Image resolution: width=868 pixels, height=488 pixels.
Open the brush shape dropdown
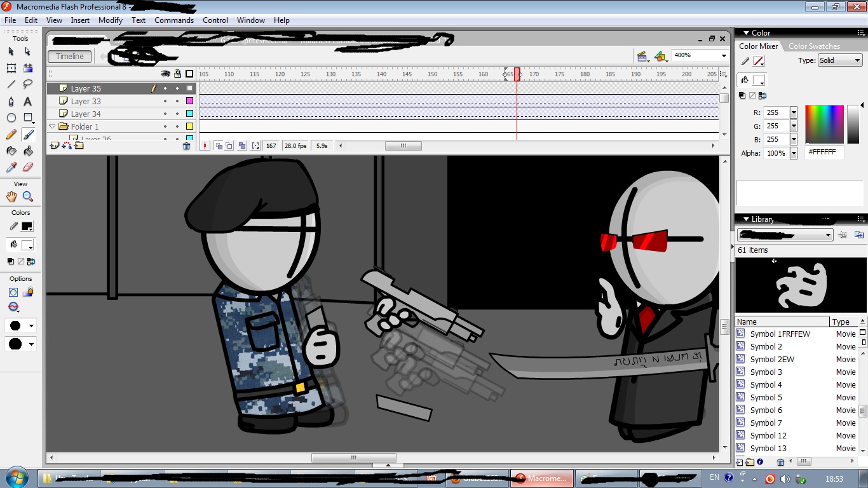31,344
